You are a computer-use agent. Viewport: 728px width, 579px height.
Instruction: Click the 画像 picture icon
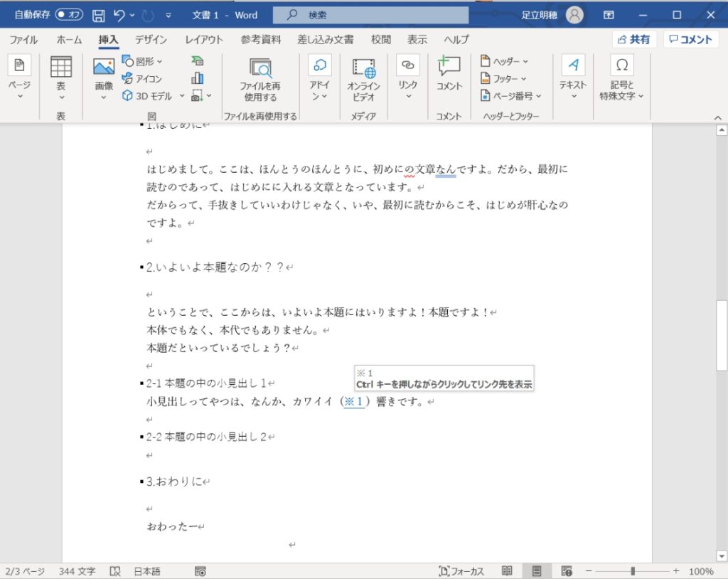pos(104,68)
